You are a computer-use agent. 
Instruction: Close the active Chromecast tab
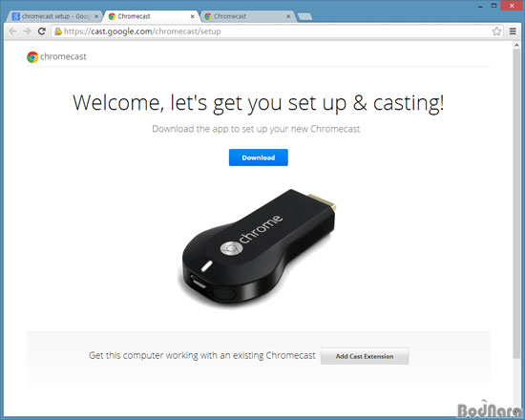(x=193, y=16)
